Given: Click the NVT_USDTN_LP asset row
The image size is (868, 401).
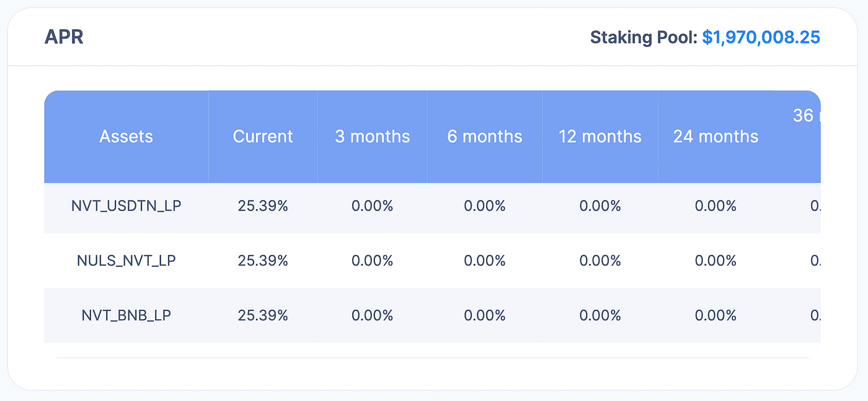Looking at the screenshot, I should click(126, 206).
